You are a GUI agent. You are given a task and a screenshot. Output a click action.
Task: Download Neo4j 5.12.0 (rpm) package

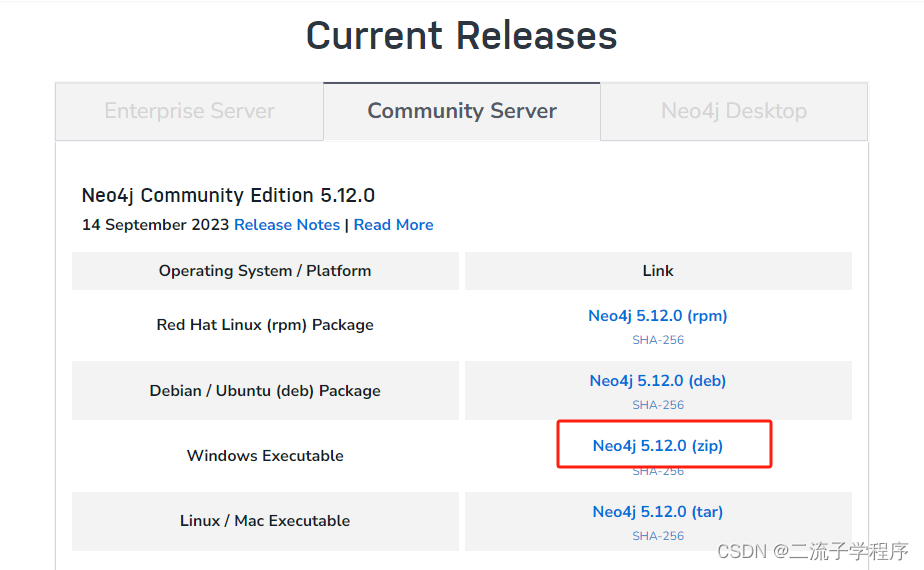(x=658, y=316)
